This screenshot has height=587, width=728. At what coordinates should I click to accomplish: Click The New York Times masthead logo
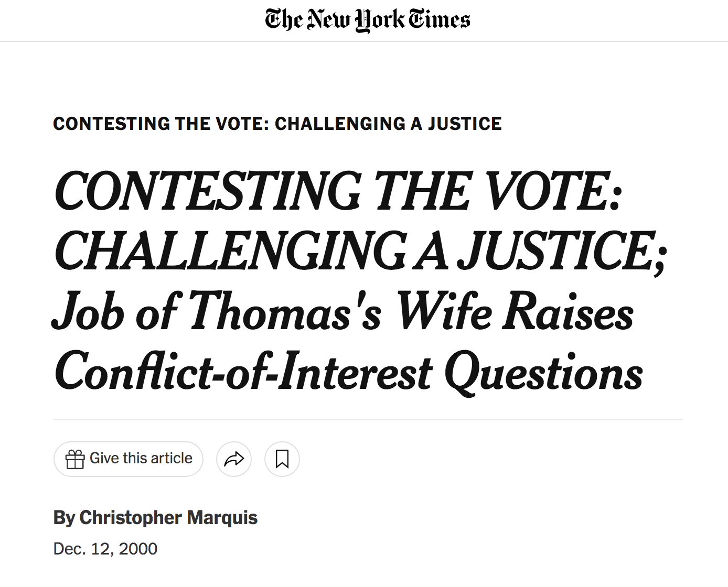point(367,20)
